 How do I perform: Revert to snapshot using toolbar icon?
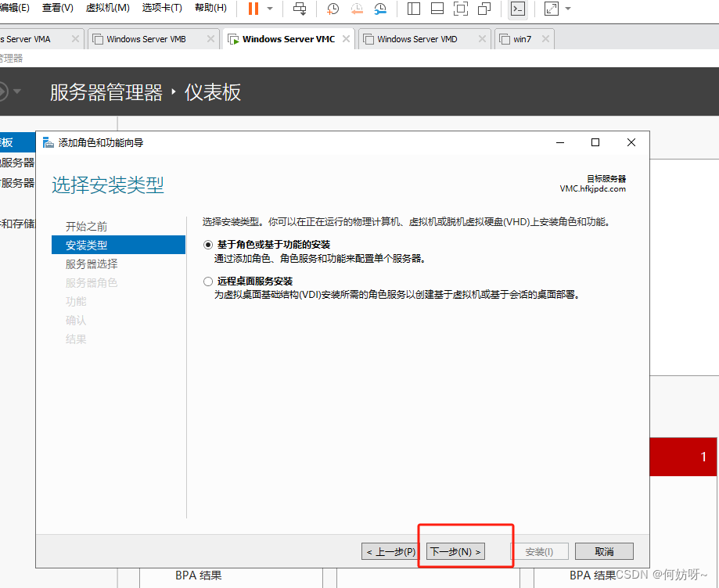(357, 9)
